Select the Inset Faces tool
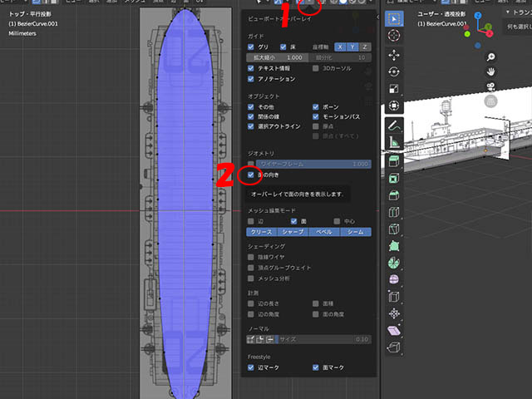Image resolution: width=532 pixels, height=399 pixels. pos(394,179)
